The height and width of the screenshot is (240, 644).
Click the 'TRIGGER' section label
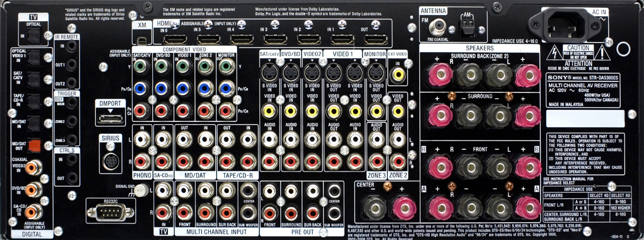(x=67, y=93)
